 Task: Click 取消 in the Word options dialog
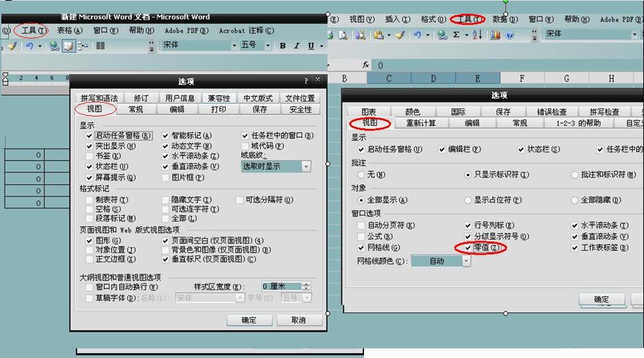298,320
